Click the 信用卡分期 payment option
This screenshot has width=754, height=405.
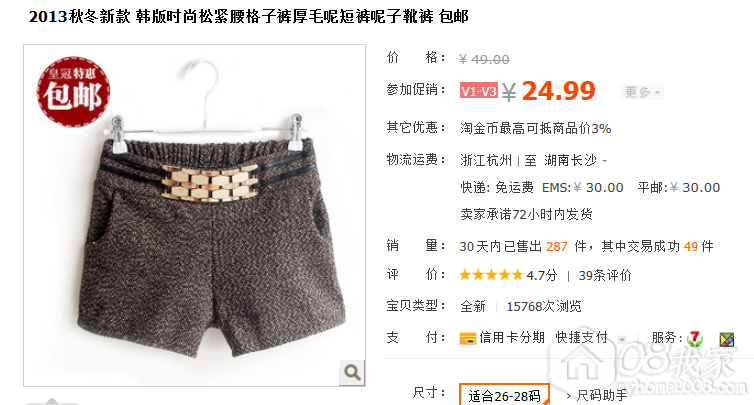point(512,338)
